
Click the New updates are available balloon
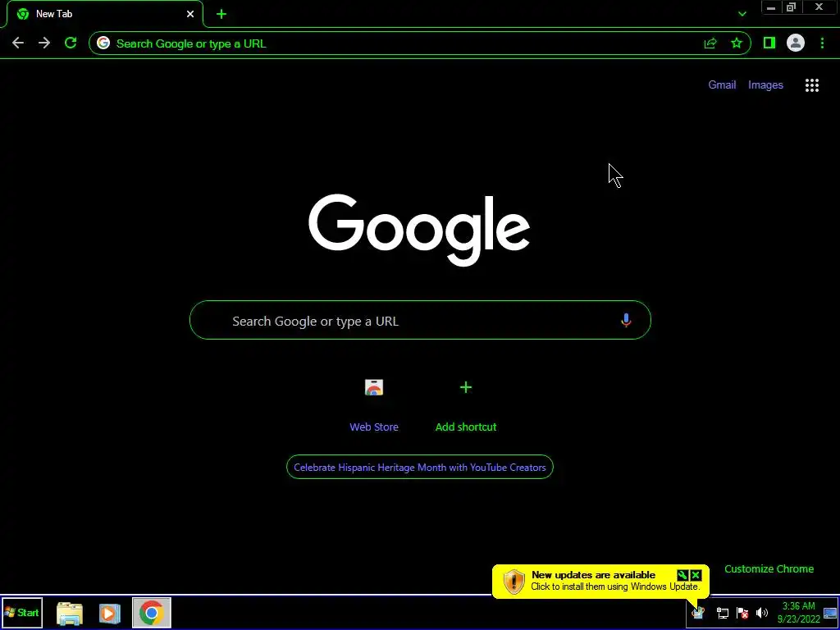click(600, 581)
